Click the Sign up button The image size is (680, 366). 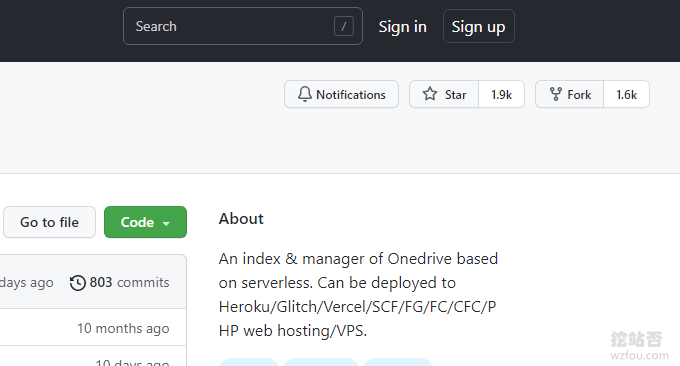pyautogui.click(x=478, y=26)
